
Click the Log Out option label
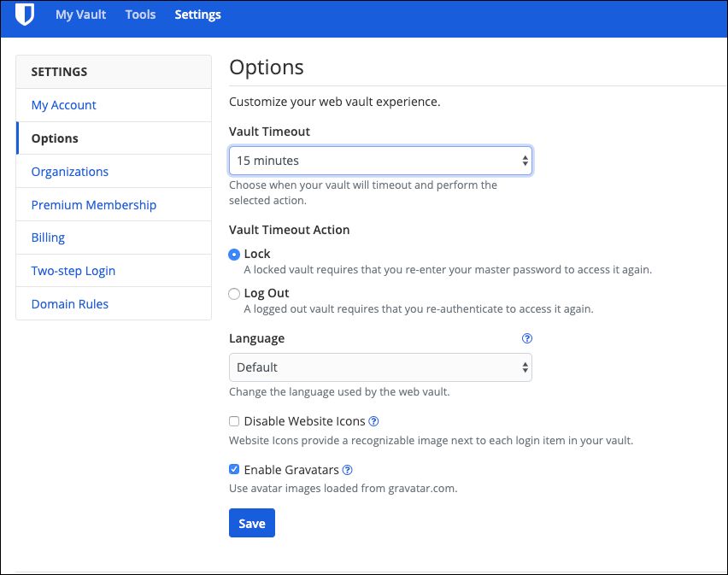tap(266, 293)
